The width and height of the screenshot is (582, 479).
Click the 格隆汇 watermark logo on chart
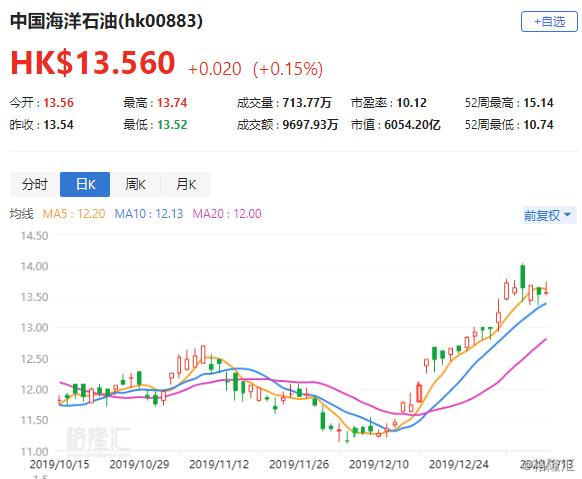[x=98, y=439]
